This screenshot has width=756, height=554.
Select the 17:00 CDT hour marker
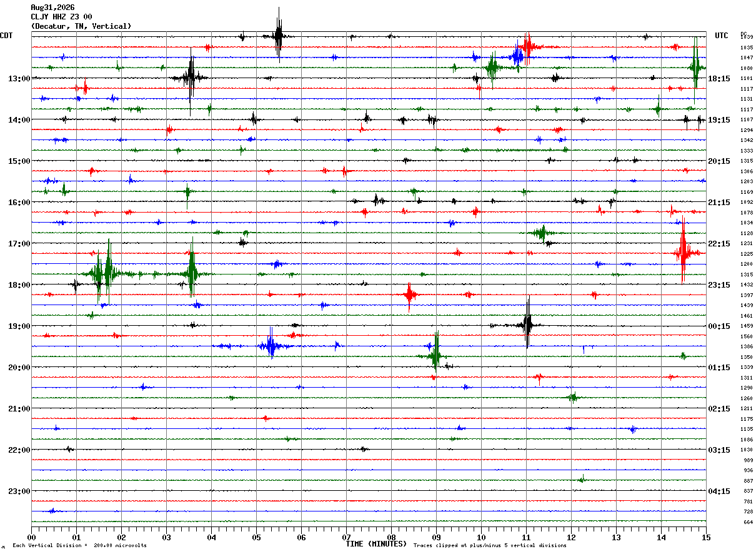pos(19,244)
